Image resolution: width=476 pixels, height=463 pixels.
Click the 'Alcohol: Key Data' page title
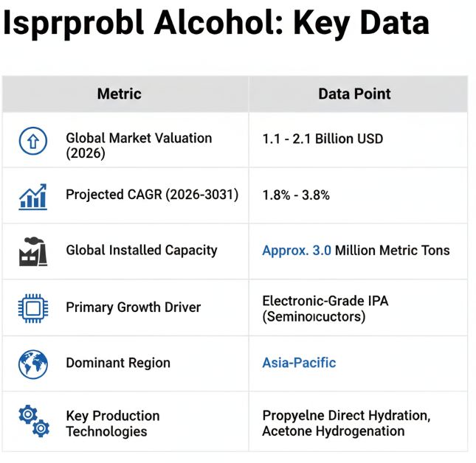(292, 24)
